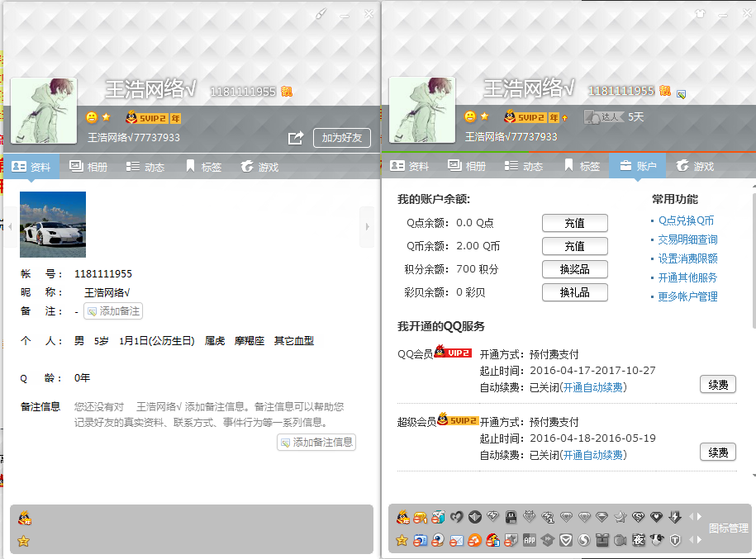Page top icon row right with arrow
The height and width of the screenshot is (559, 756).
click(x=699, y=517)
